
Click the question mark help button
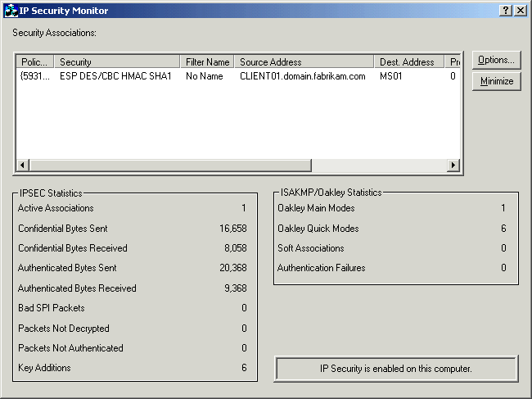click(507, 11)
